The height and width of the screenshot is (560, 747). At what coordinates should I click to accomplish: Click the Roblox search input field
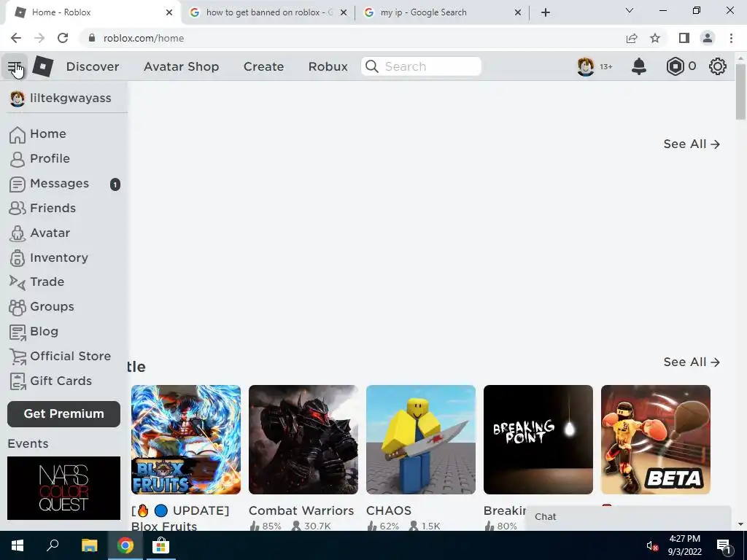[x=421, y=66]
